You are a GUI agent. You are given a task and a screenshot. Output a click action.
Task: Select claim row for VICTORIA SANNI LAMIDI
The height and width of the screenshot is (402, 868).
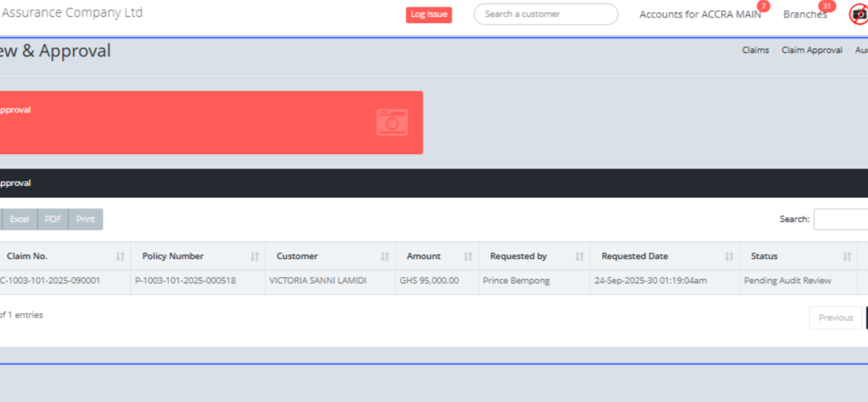(x=318, y=281)
